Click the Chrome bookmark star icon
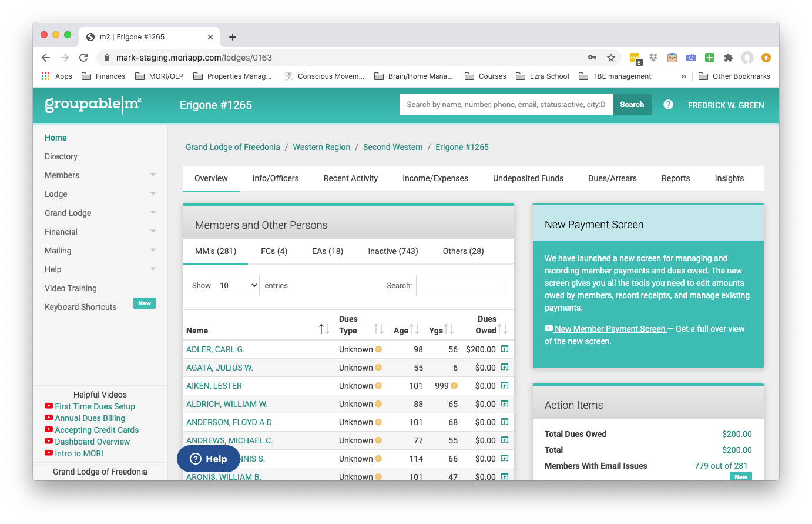Viewport: 812px width, 524px height. pos(611,58)
